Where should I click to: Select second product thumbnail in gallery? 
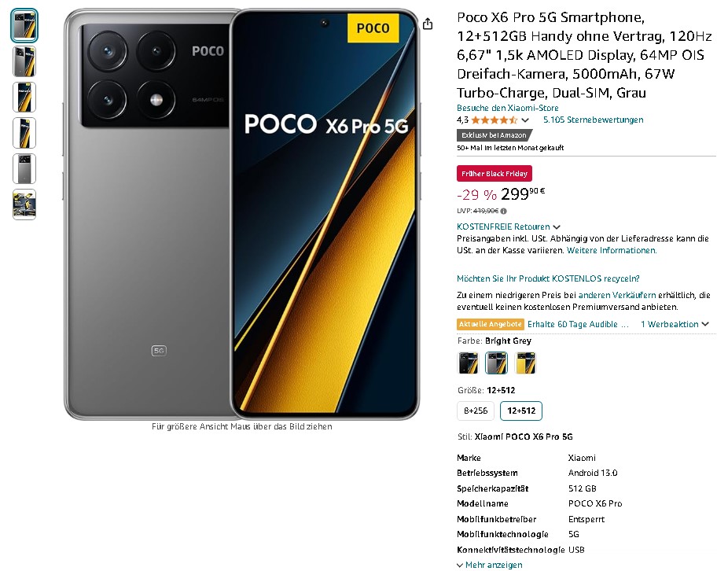(x=24, y=61)
